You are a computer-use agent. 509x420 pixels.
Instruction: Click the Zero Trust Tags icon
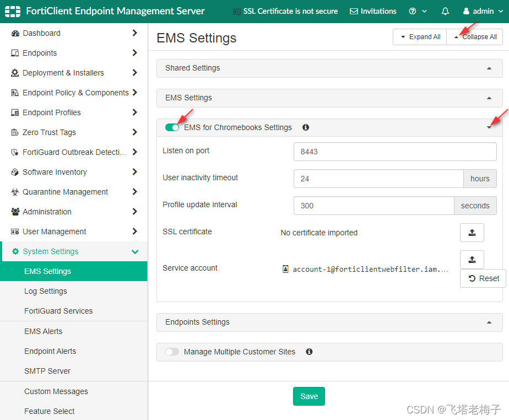15,132
